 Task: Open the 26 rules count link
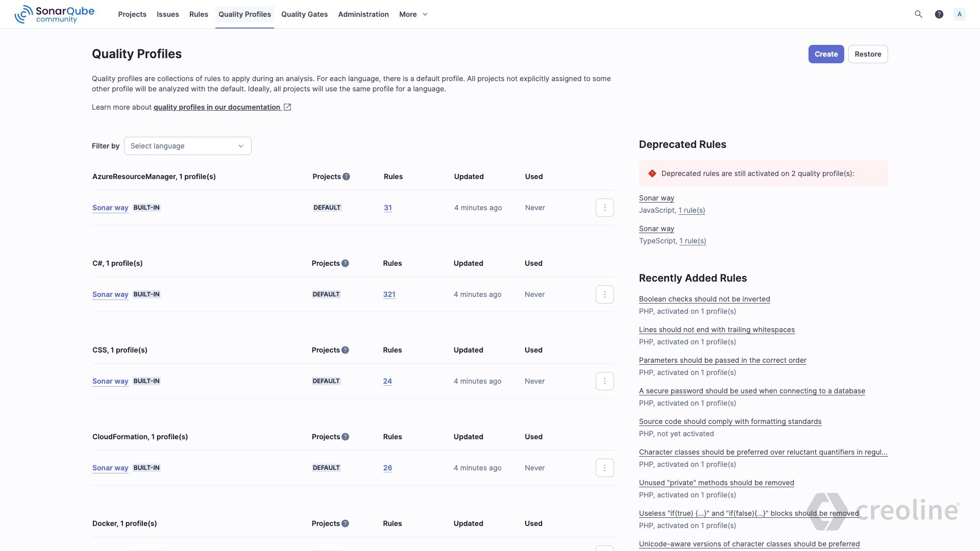(x=387, y=468)
